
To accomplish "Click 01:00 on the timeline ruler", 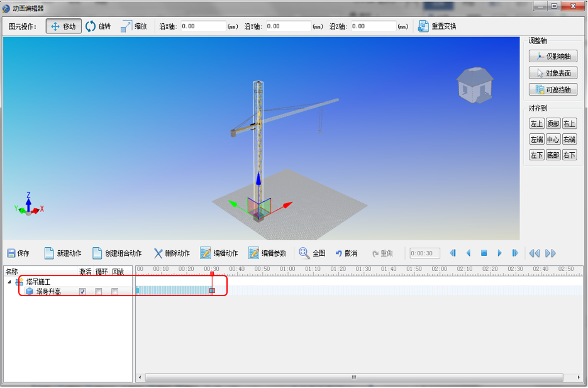I will [x=287, y=269].
